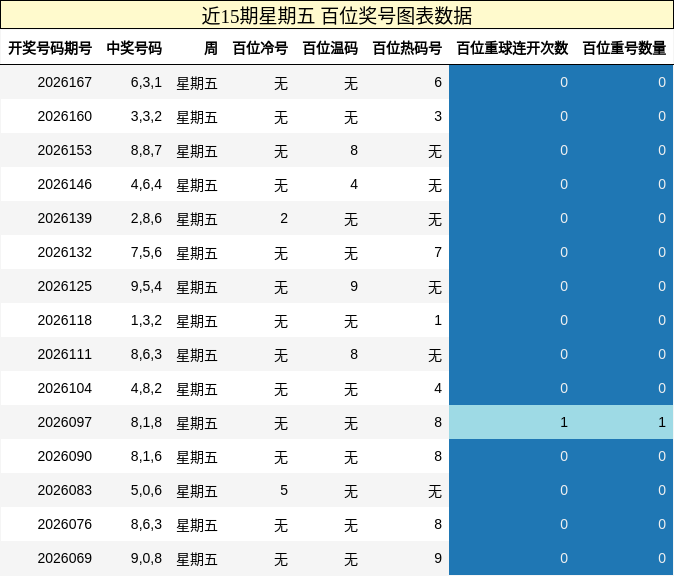Select winning number 7,5,6
Viewport: 674px width, 576px height.
tap(146, 252)
